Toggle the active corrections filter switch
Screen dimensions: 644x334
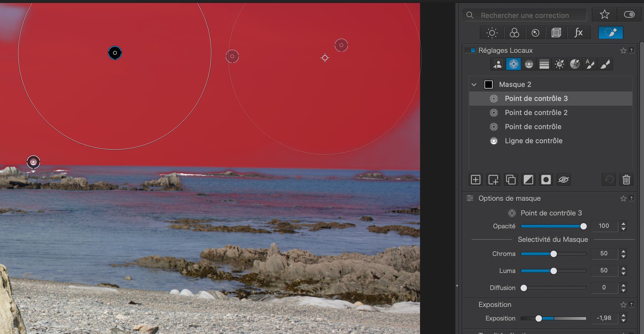point(629,14)
